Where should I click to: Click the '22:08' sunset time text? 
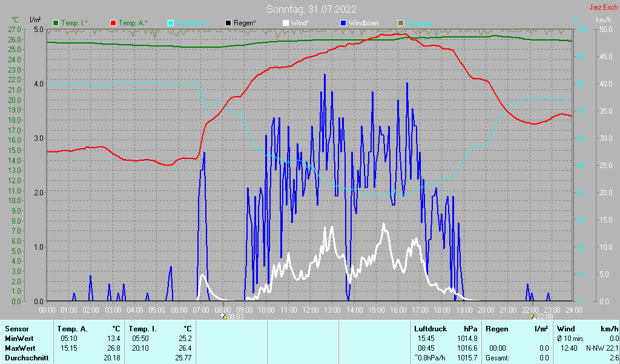pos(544,317)
